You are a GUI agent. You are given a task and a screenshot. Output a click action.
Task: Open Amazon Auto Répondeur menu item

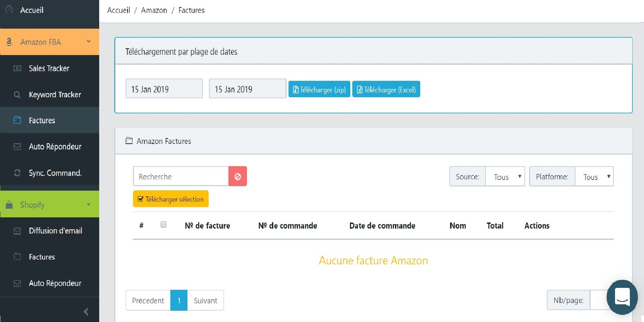coord(55,147)
